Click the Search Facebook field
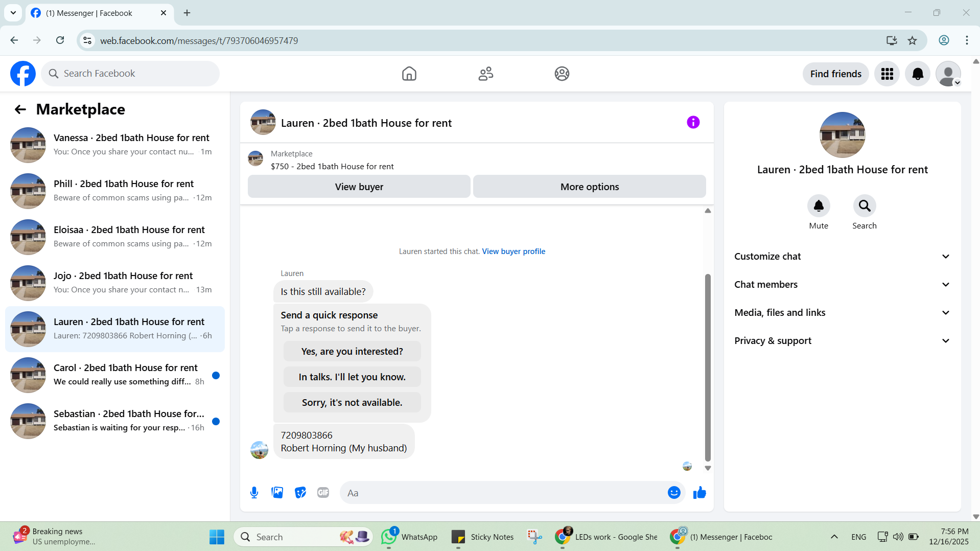This screenshot has height=551, width=980. (x=130, y=74)
